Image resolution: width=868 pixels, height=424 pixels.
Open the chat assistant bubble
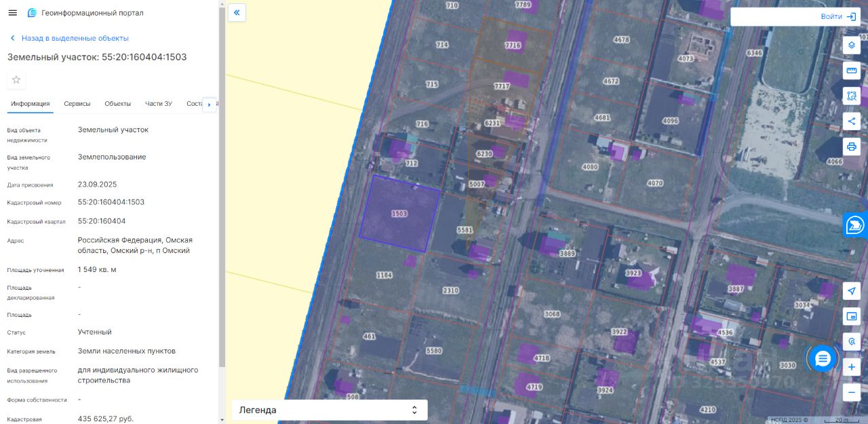[823, 358]
